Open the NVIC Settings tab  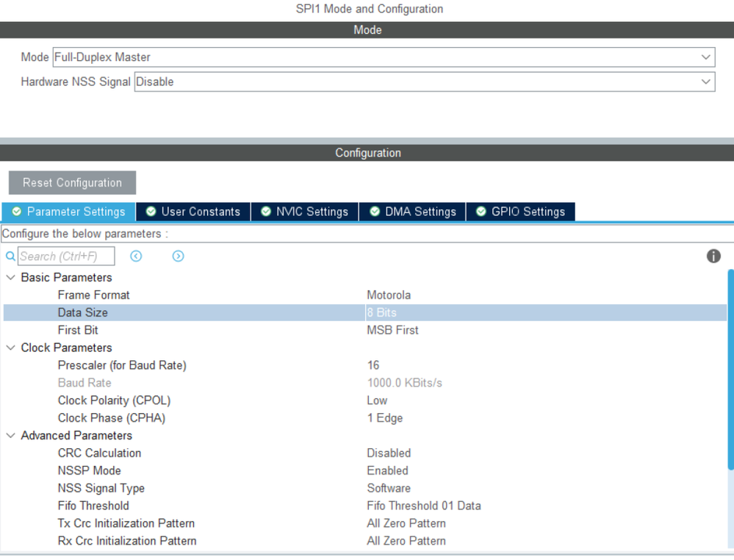coord(305,212)
